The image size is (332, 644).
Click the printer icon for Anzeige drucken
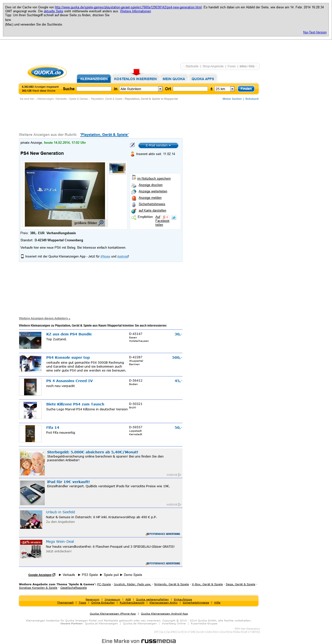tap(134, 185)
